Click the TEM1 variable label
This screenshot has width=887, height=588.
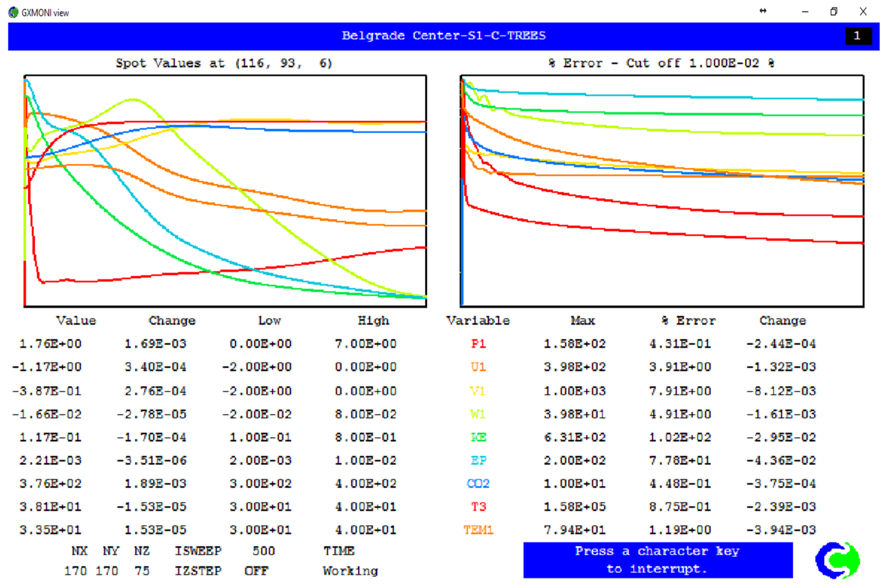478,530
